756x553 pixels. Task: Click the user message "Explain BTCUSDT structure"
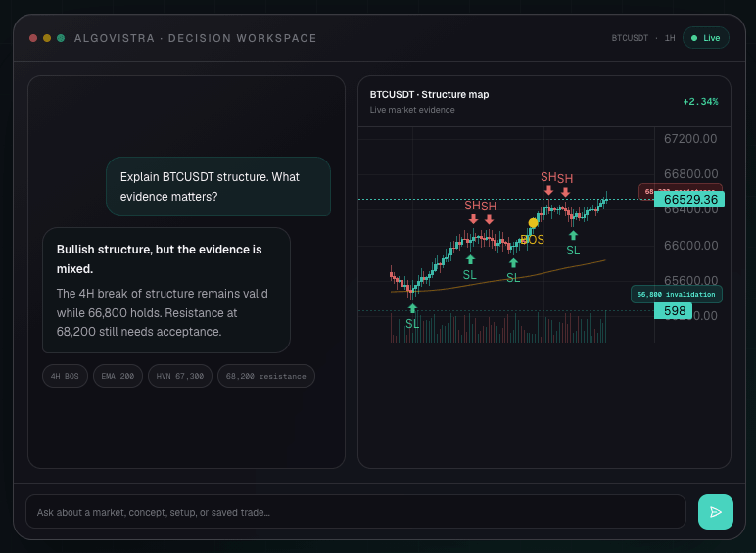coord(218,186)
